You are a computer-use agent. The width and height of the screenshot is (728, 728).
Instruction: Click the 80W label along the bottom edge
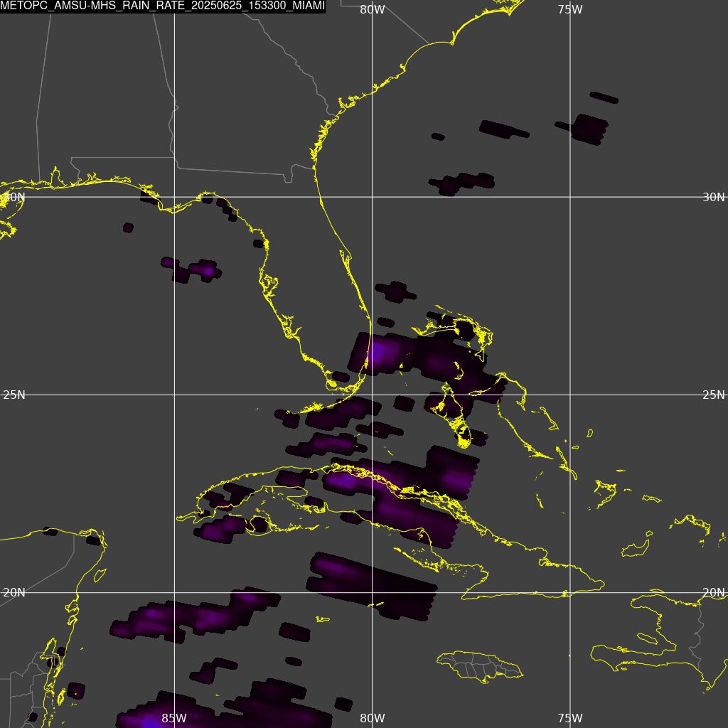click(x=373, y=718)
